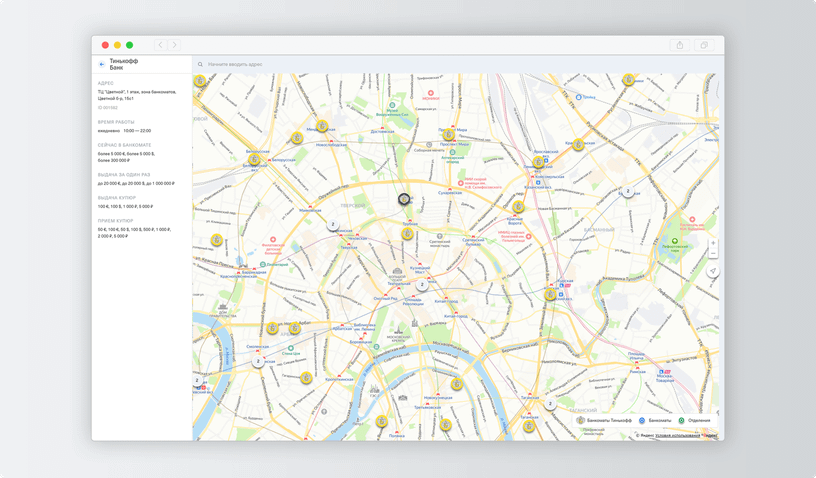Screen dimensions: 816x478
Task: Click the 'АДРЕС' section heading
Action: click(106, 83)
